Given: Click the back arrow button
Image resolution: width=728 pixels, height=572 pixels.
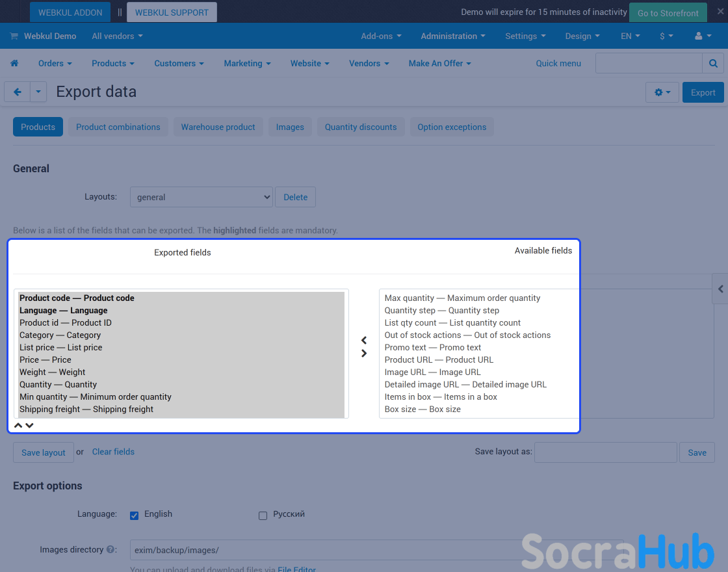Looking at the screenshot, I should (18, 92).
